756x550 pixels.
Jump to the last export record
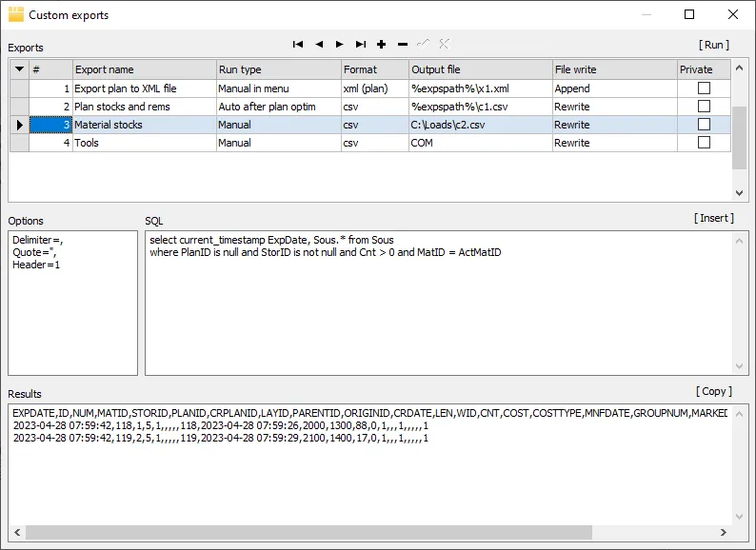[361, 44]
